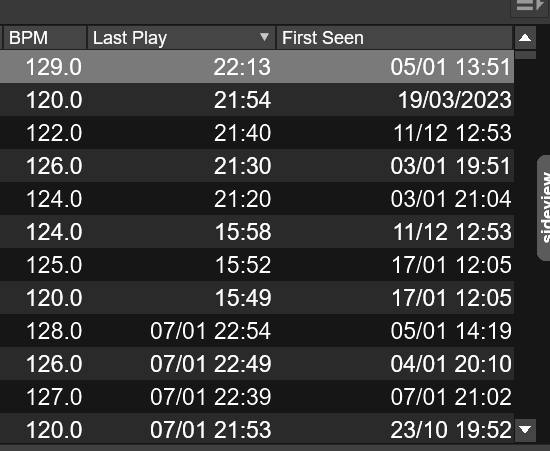Toggle Last Play sort direction arrow

click(x=264, y=37)
